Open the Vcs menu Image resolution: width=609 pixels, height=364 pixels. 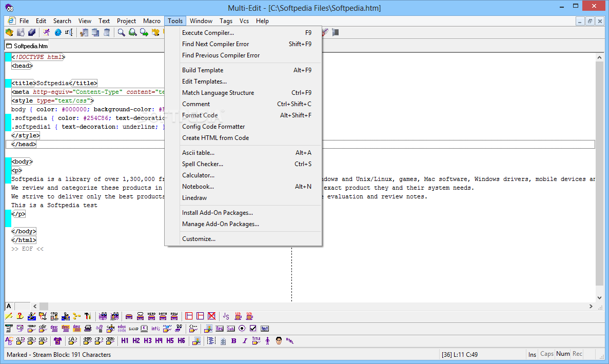(244, 21)
